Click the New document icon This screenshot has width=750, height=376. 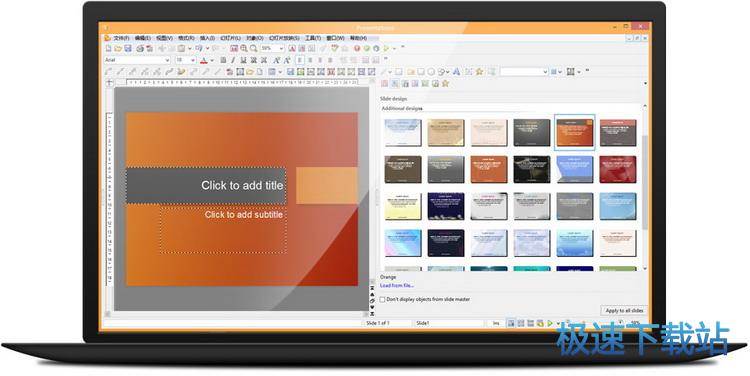[x=108, y=48]
